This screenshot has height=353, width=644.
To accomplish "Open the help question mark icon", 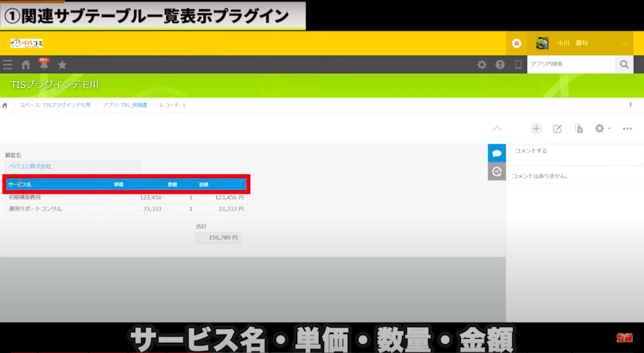I will click(x=500, y=65).
